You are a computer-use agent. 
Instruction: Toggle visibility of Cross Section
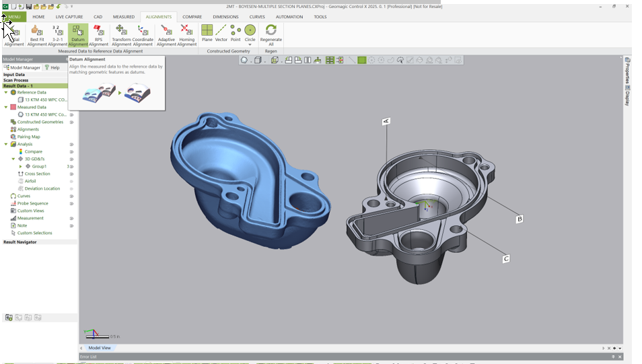tap(71, 174)
